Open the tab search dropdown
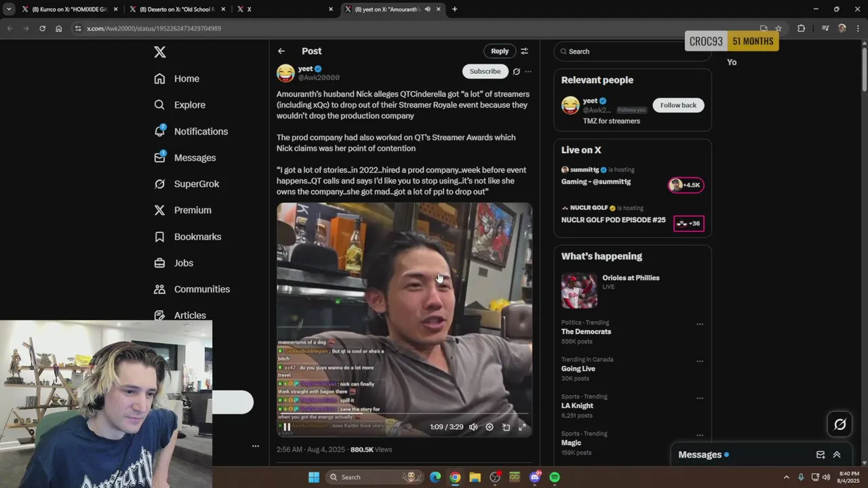This screenshot has width=868, height=488. click(x=8, y=9)
